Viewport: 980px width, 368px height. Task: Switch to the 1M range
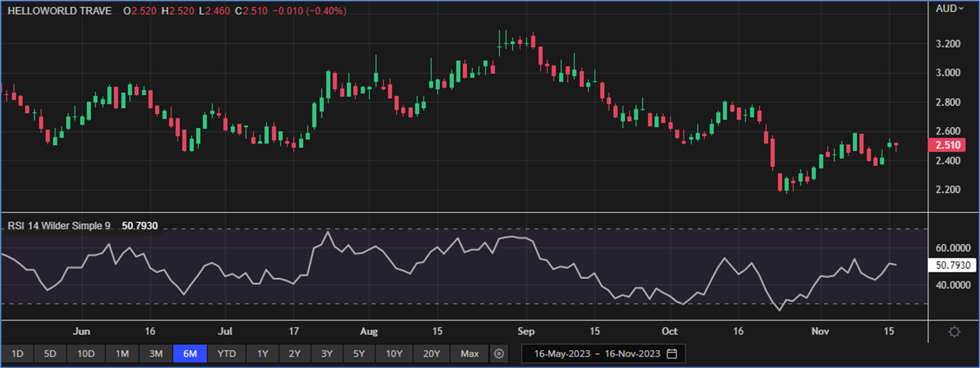[122, 354]
